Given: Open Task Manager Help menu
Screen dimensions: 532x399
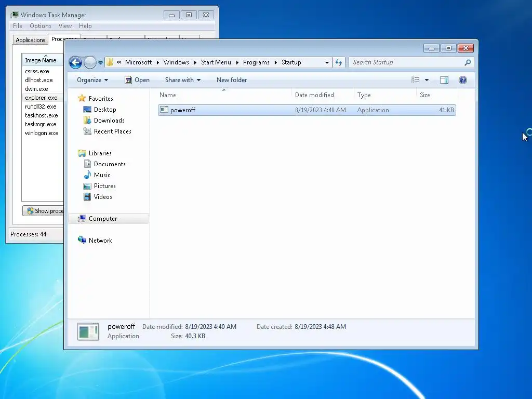Looking at the screenshot, I should pyautogui.click(x=85, y=26).
